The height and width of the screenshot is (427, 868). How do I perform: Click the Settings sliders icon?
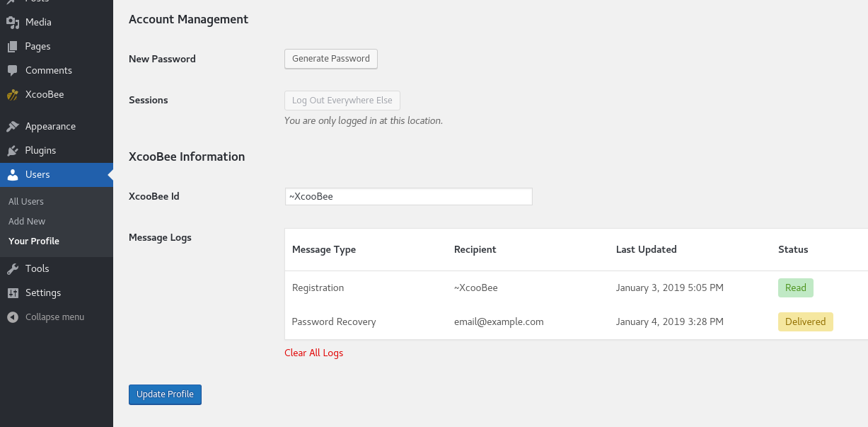(x=13, y=292)
